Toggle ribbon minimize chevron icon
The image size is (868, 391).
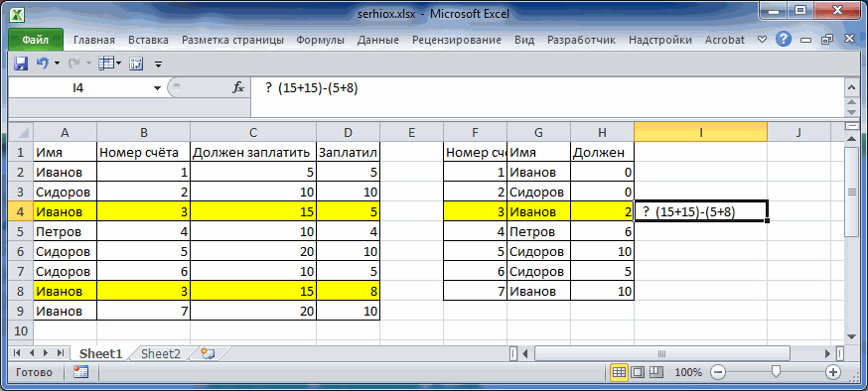(x=763, y=40)
